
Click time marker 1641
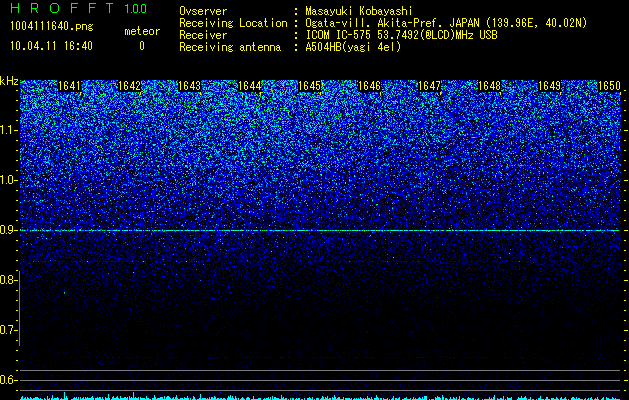tap(69, 86)
